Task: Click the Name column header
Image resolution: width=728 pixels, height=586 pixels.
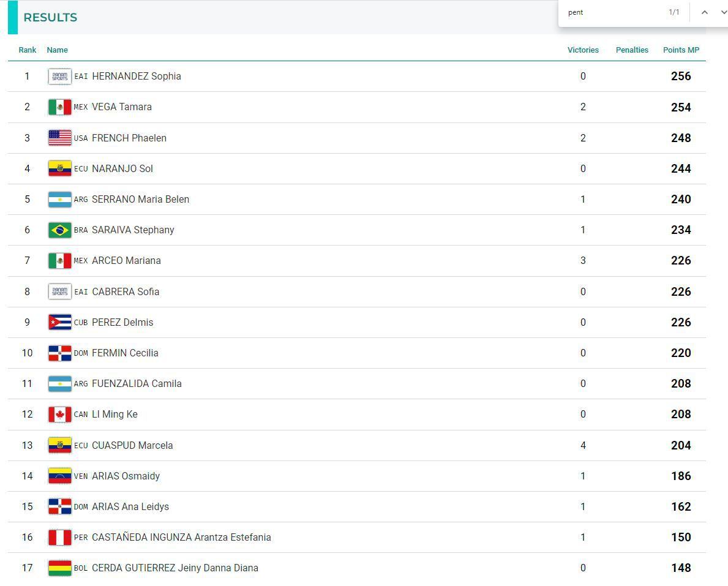Action: pyautogui.click(x=57, y=50)
